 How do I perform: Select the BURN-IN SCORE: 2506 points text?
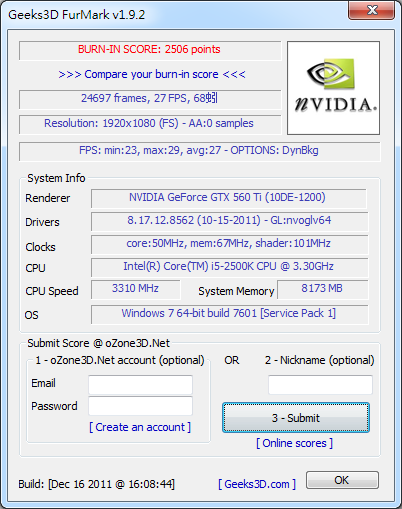(x=149, y=50)
